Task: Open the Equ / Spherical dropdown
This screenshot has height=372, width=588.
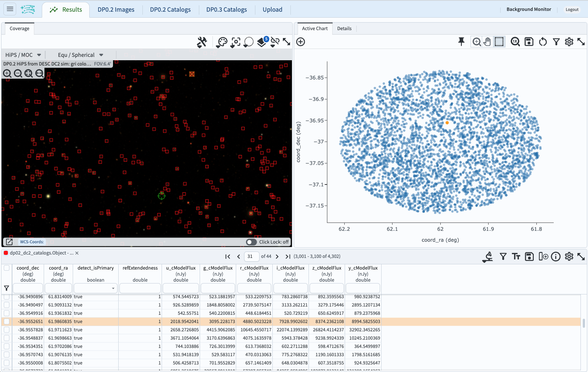Action: (80, 55)
